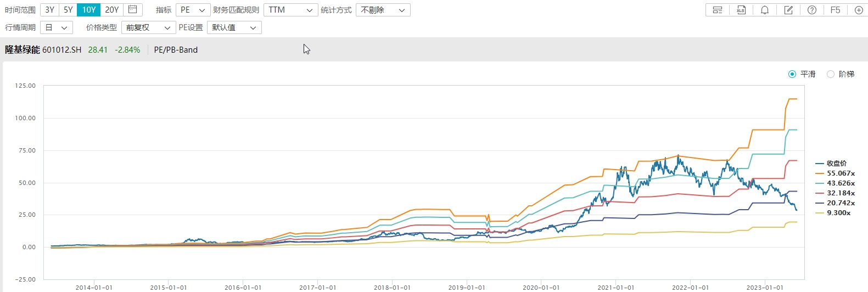Click the alert bell icon
868x292 pixels.
pyautogui.click(x=765, y=10)
